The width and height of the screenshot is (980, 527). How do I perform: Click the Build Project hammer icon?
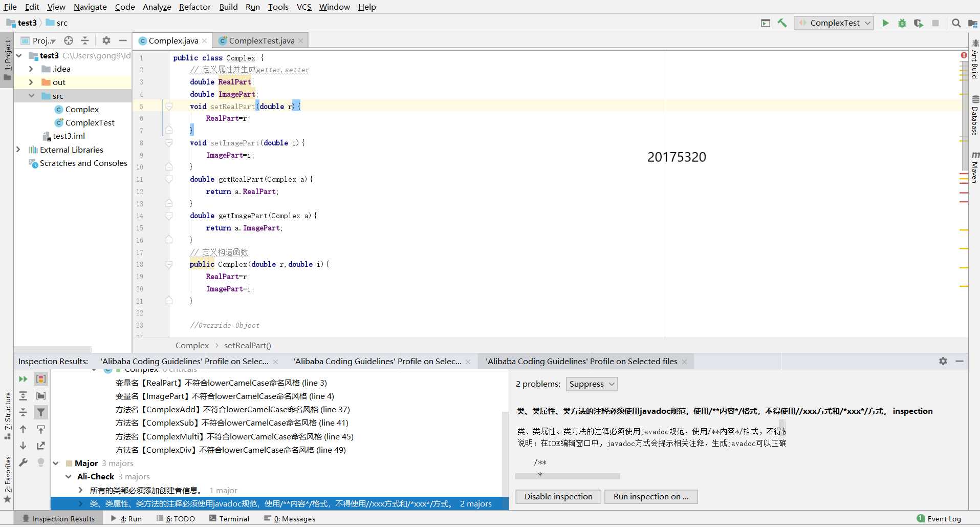point(782,23)
